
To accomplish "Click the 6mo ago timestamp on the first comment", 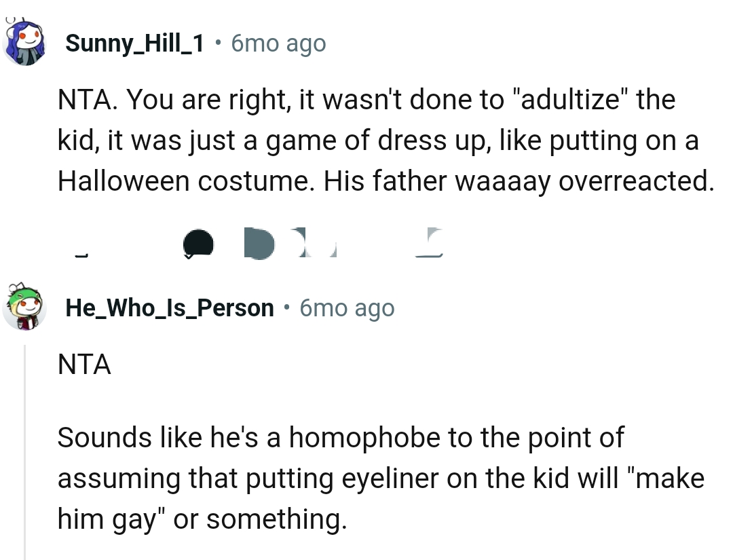I will click(278, 43).
